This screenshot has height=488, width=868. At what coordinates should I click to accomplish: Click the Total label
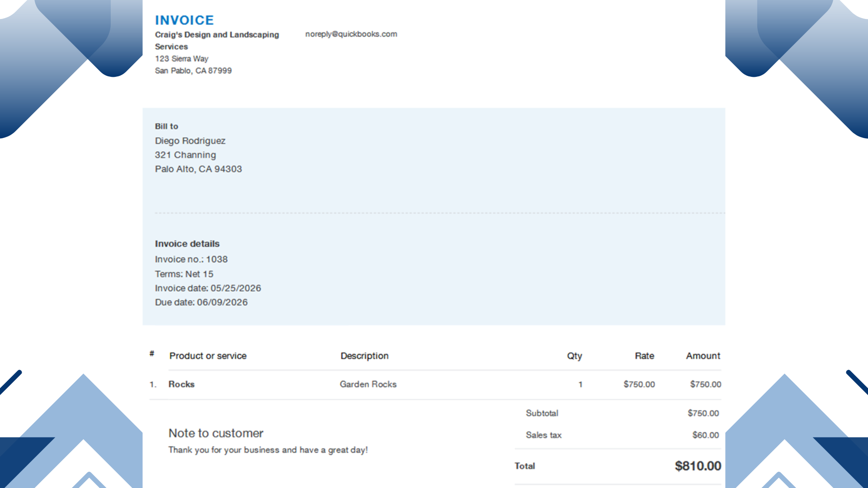(524, 466)
